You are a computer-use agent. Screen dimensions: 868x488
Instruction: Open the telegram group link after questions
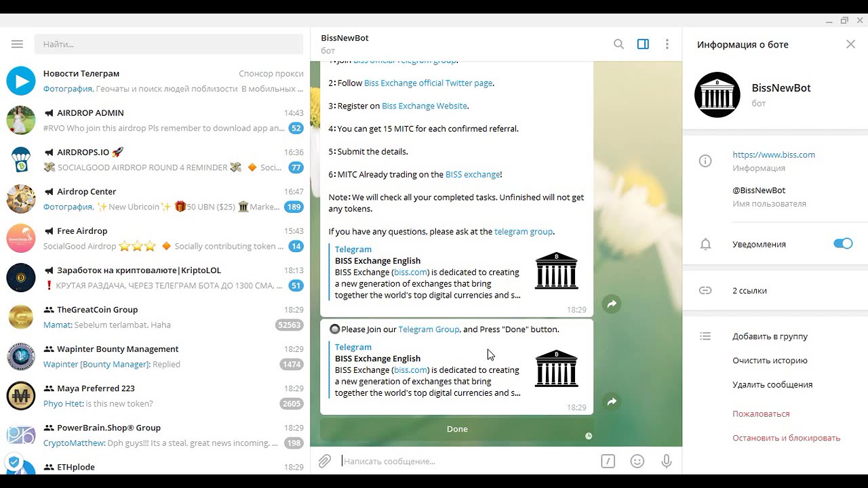[x=524, y=231]
